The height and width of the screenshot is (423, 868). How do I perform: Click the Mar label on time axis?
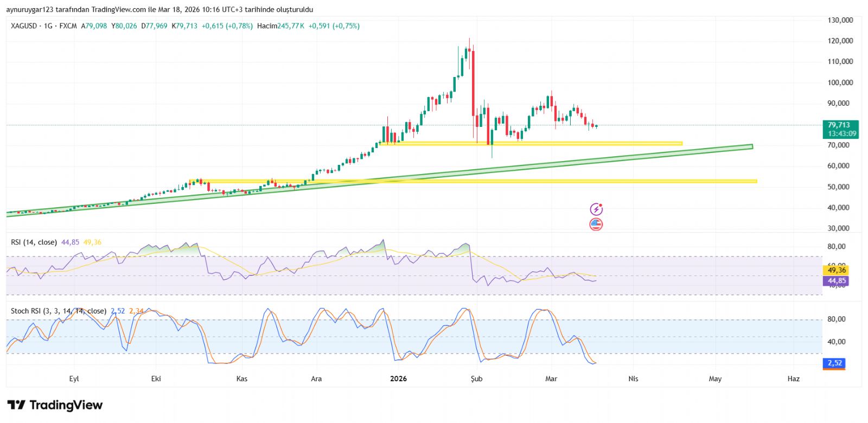pos(551,379)
